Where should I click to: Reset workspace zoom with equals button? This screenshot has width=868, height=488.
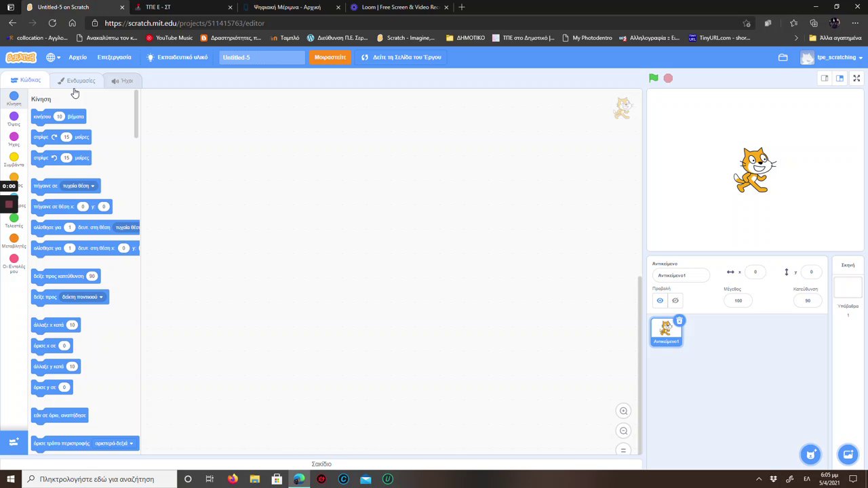point(623,450)
